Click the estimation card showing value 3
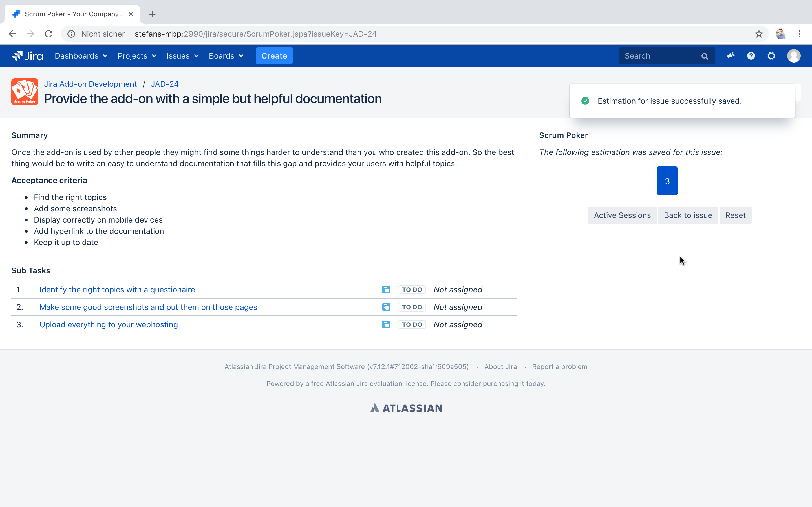812x507 pixels. 667,181
